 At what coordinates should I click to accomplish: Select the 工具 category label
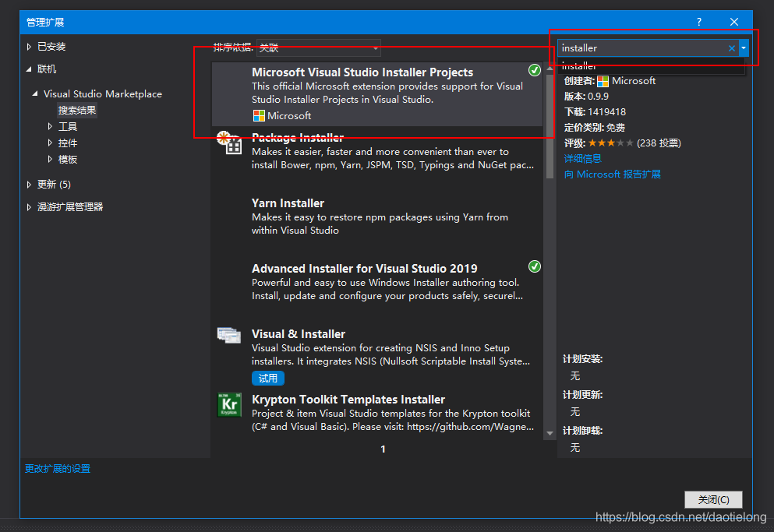click(68, 126)
